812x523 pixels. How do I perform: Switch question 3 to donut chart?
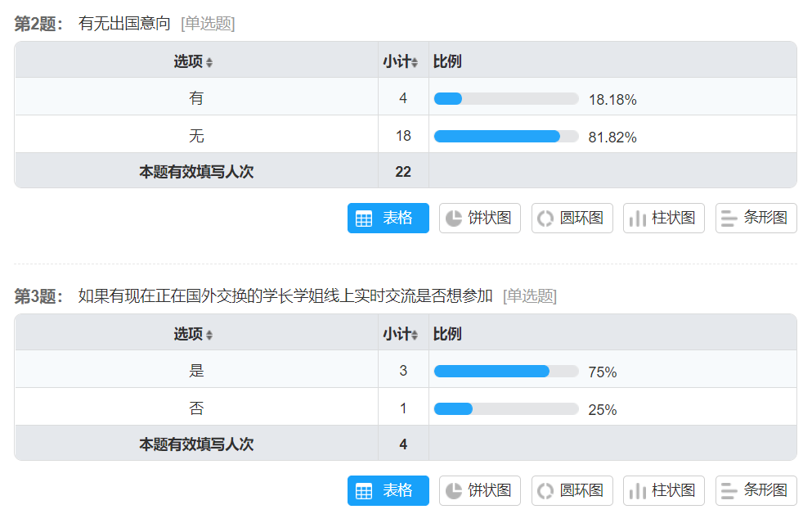(x=572, y=490)
